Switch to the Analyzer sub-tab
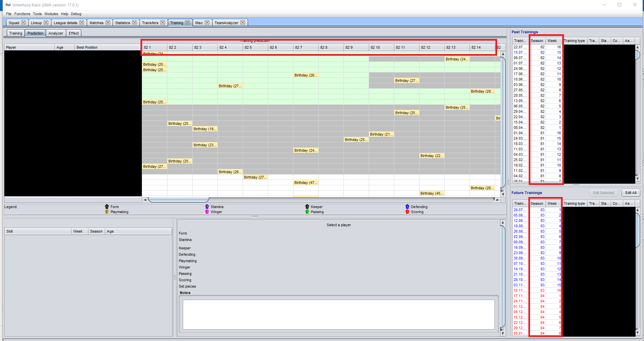The height and width of the screenshot is (341, 644). tap(56, 33)
